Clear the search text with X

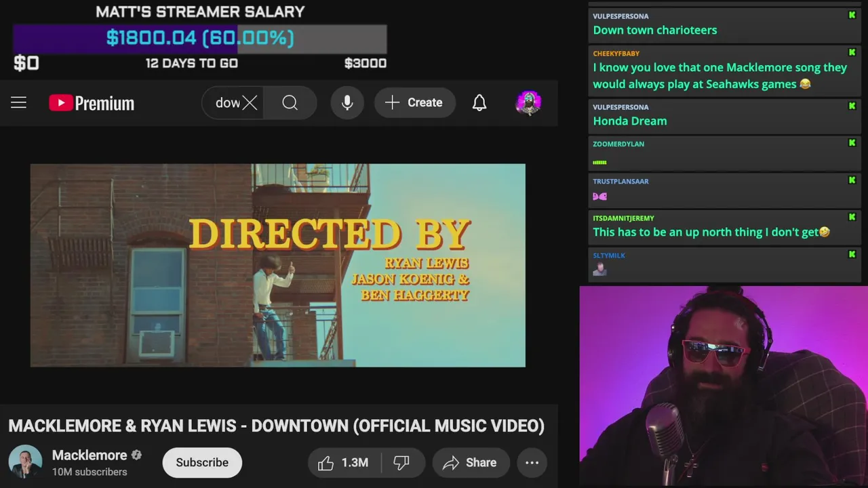[250, 103]
